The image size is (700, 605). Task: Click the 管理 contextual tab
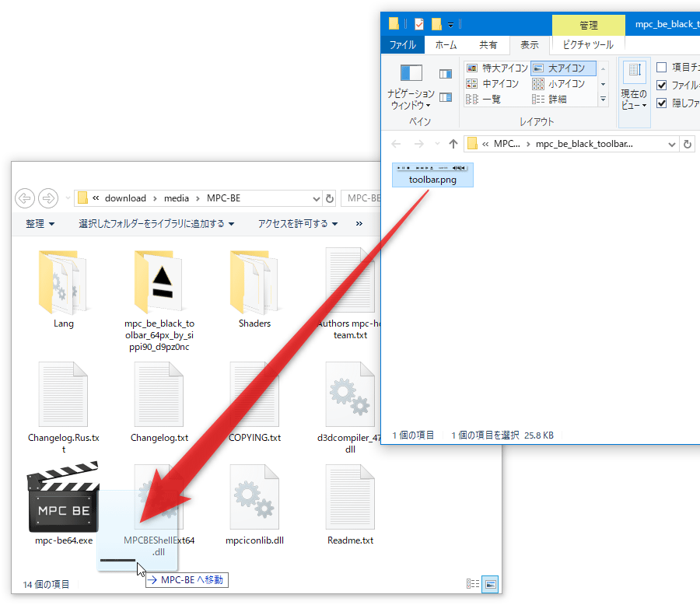589,25
